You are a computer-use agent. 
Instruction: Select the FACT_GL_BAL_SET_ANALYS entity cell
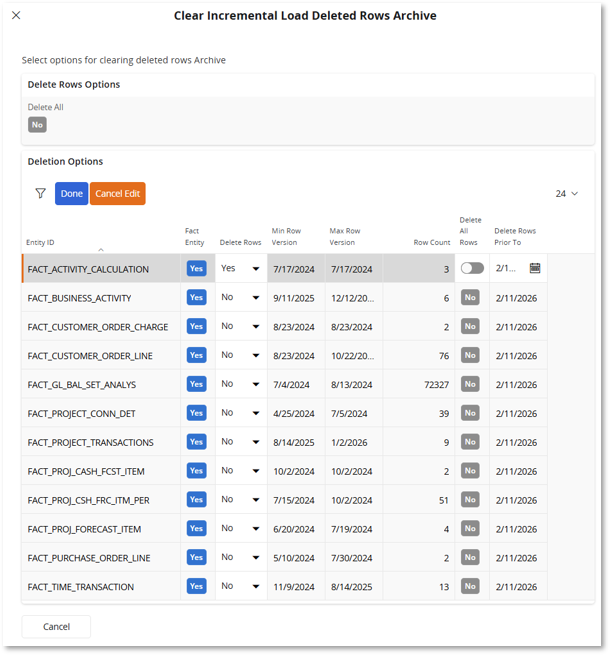click(x=101, y=384)
